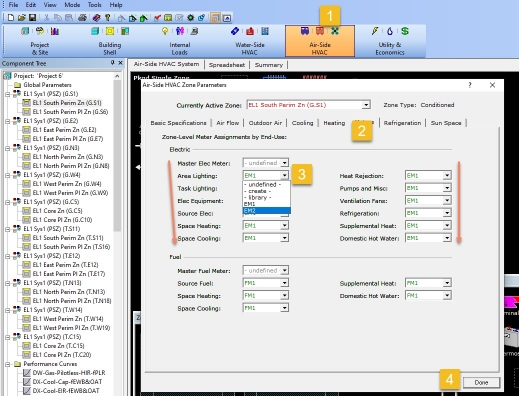Screen dimensions: 519x396
Task: Click the Copy toolbar icon
Action: coord(58,18)
